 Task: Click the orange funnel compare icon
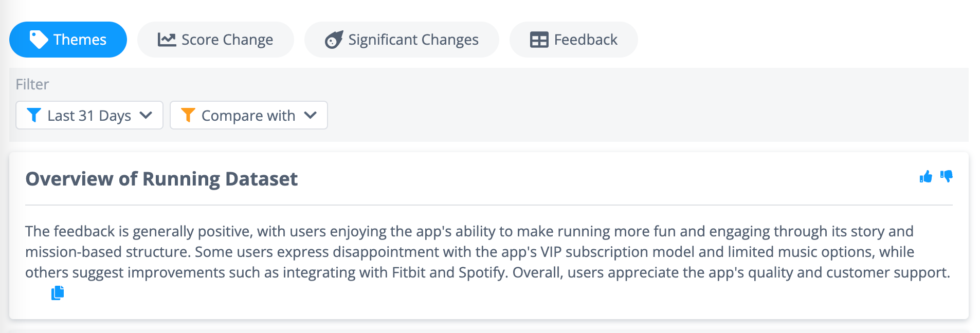pyautogui.click(x=188, y=115)
